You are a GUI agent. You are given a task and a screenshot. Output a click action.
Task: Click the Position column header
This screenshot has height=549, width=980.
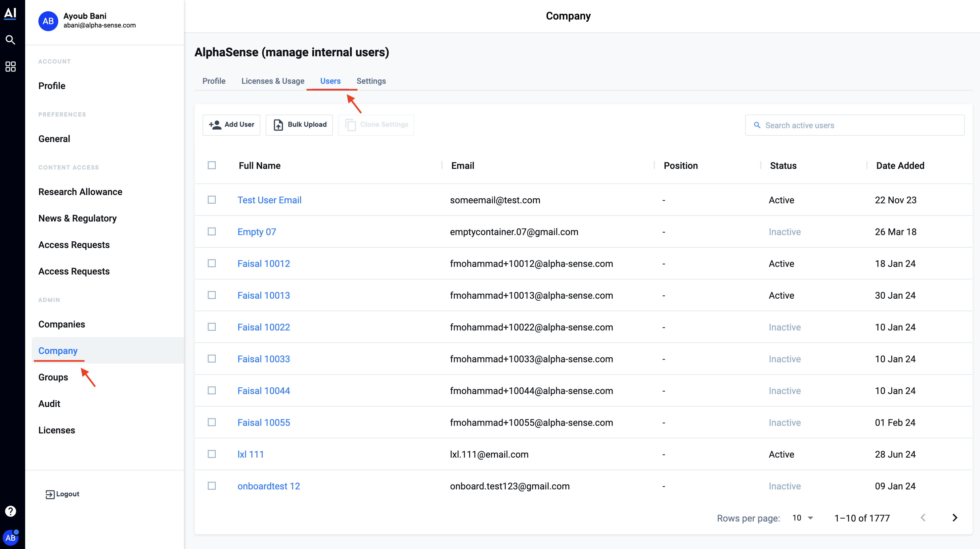(681, 166)
